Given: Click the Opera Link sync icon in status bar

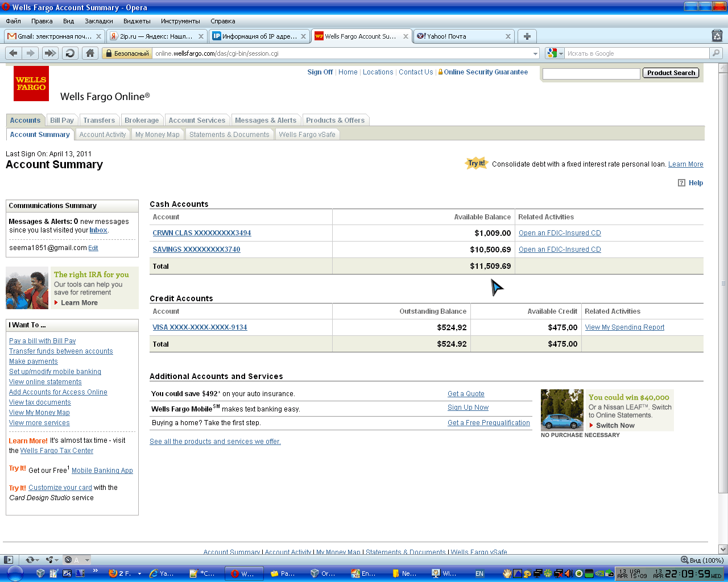Looking at the screenshot, I should point(32,560).
